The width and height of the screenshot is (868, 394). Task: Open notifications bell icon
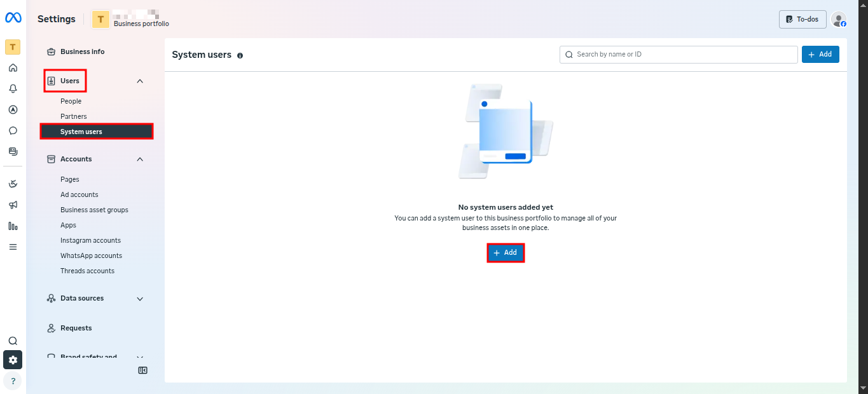pos(13,89)
